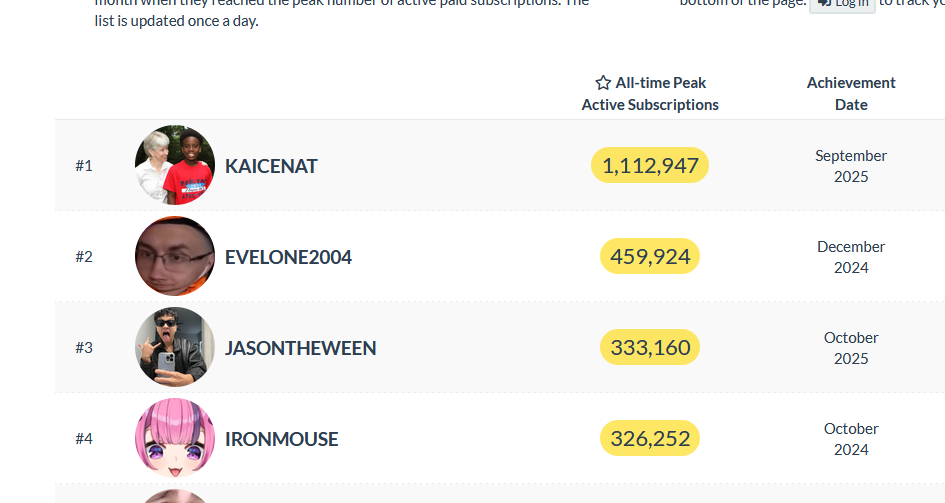Image resolution: width=945 pixels, height=503 pixels.
Task: Open KAICENAT's profile picture
Action: (x=175, y=165)
